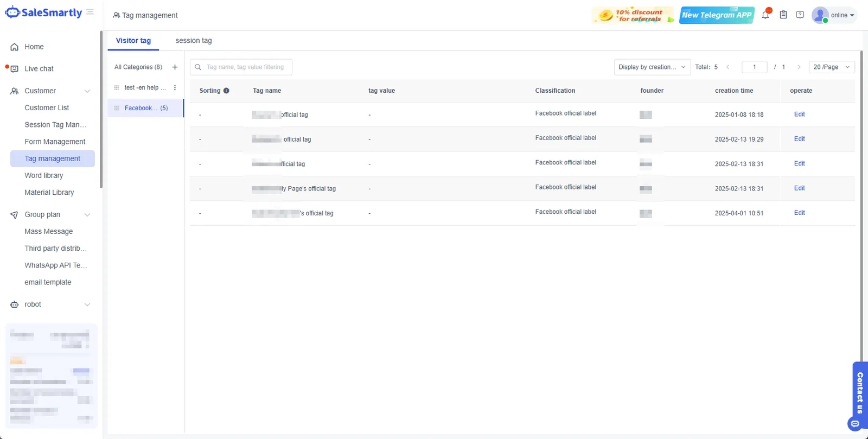
Task: Edit the tag created 2025-01-08 18:18
Action: 799,114
